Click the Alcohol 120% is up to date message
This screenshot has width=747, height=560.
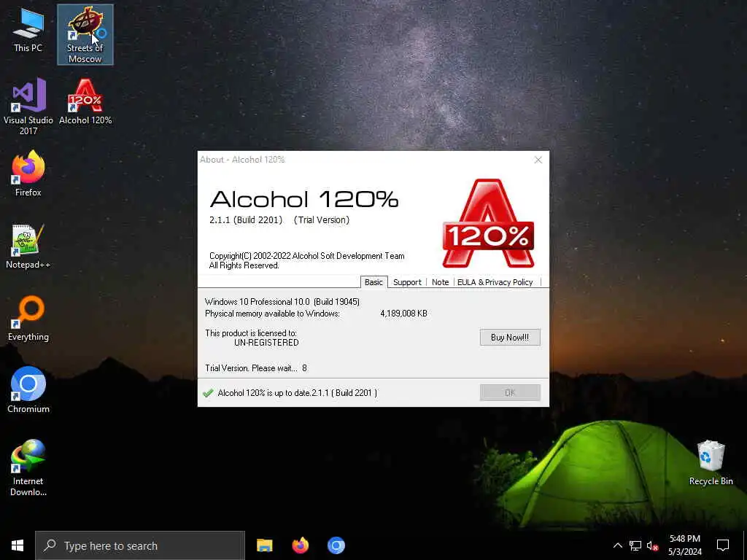pyautogui.click(x=298, y=393)
